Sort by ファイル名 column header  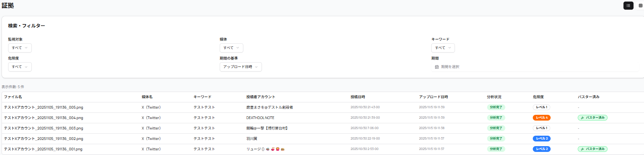[x=13, y=97]
